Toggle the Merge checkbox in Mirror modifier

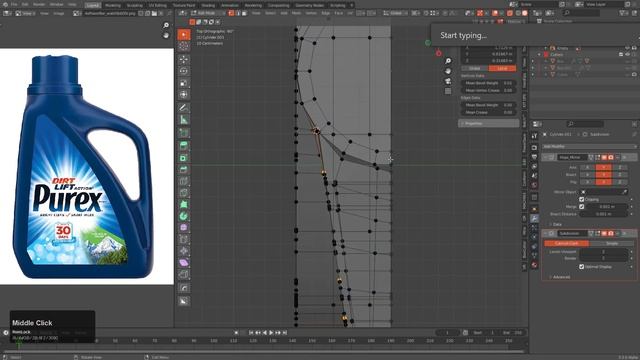[x=582, y=207]
